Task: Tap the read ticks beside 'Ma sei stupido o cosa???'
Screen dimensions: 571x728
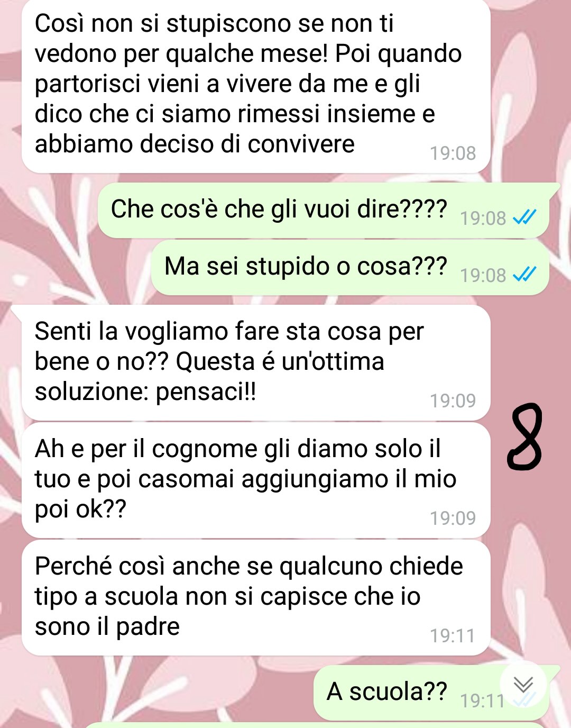Action: click(525, 274)
